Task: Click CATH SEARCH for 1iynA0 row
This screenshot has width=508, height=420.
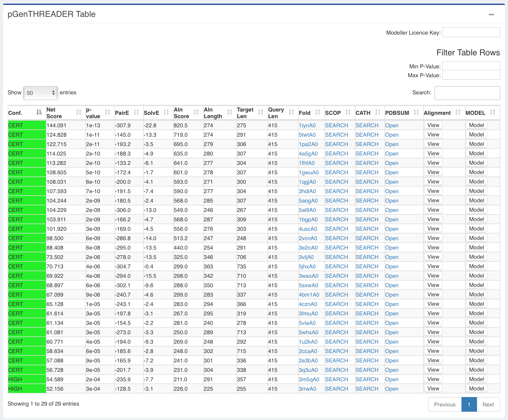Action: (x=367, y=125)
